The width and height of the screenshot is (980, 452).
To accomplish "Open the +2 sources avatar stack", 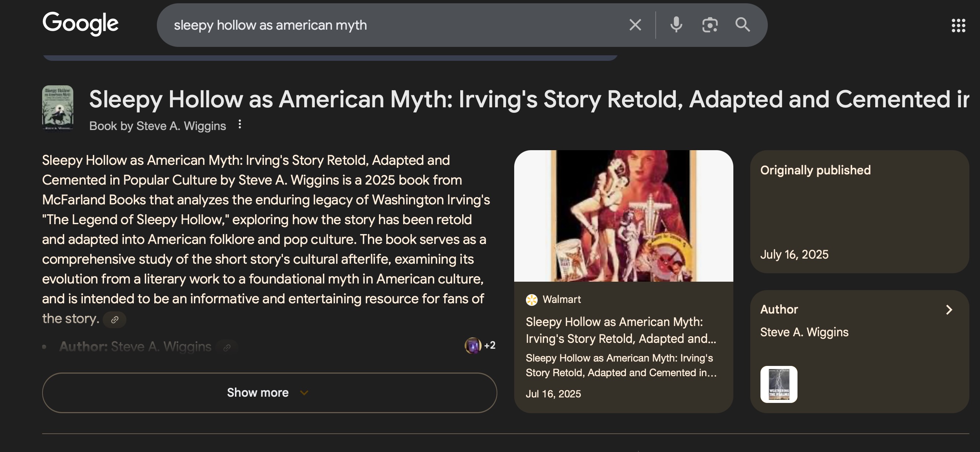I will 479,345.
